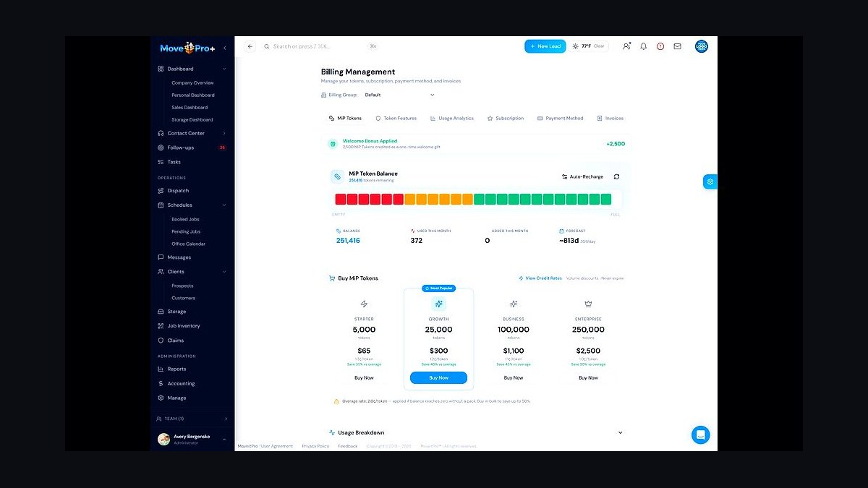
Task: Open the Job Inventory sidebar icon
Action: click(x=161, y=326)
